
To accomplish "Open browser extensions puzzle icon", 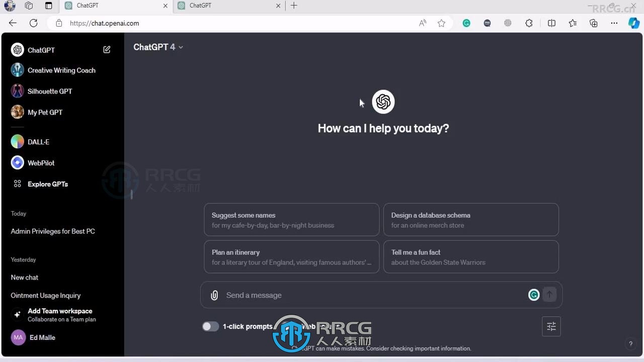I will coord(529,23).
